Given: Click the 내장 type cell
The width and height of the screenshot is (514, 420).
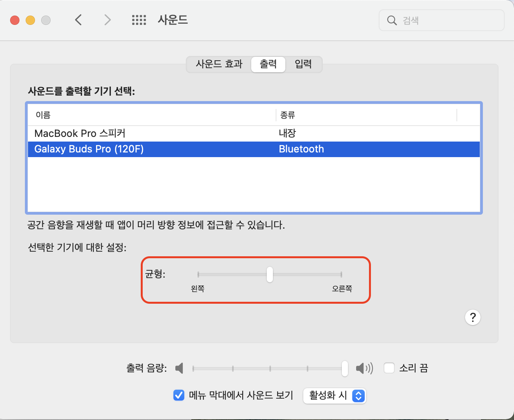Looking at the screenshot, I should click(x=287, y=133).
